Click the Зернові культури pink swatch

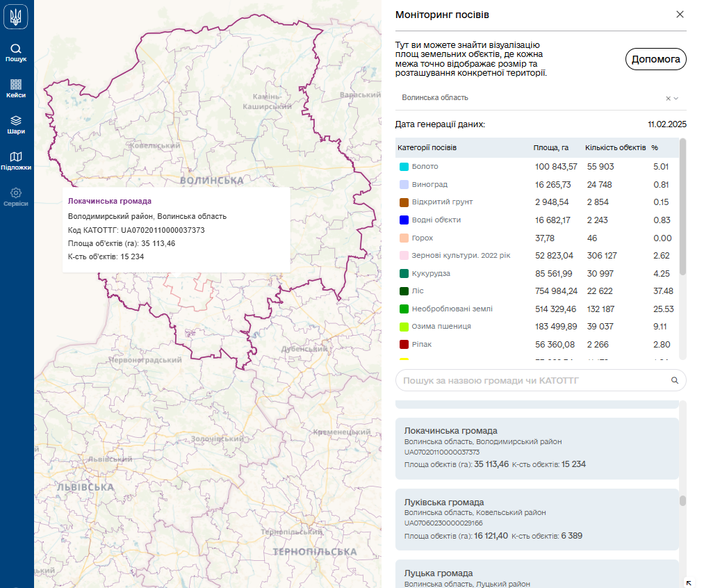(x=404, y=255)
